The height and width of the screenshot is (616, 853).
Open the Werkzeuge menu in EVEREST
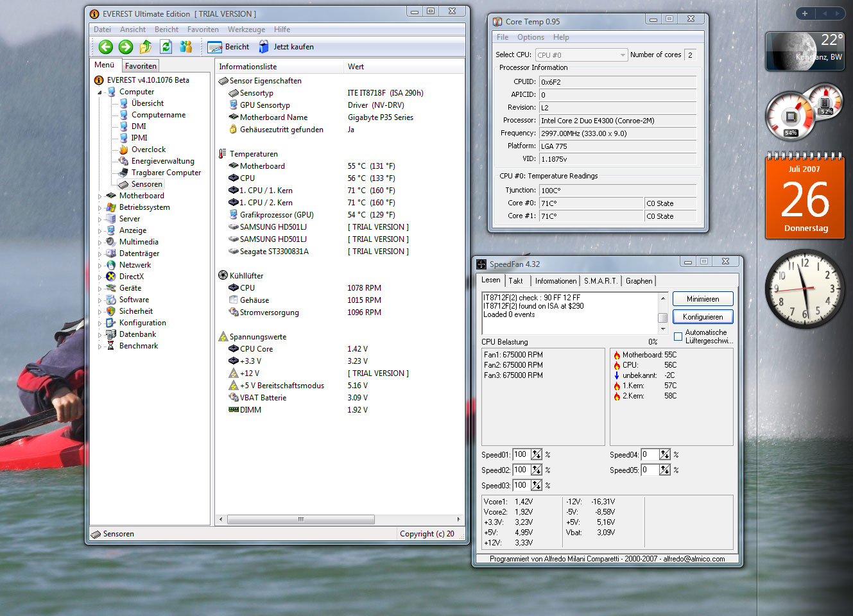(246, 30)
